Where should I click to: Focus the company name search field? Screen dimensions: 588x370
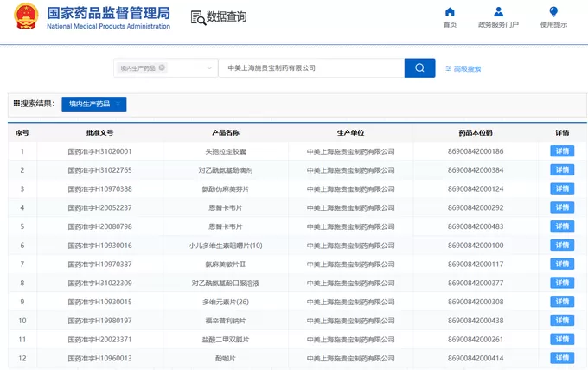coord(311,67)
